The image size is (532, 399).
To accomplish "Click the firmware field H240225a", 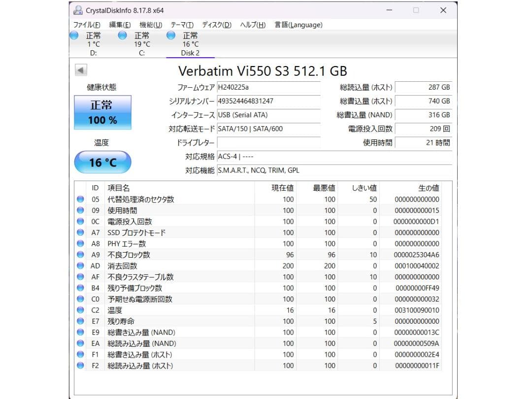I will click(x=268, y=87).
